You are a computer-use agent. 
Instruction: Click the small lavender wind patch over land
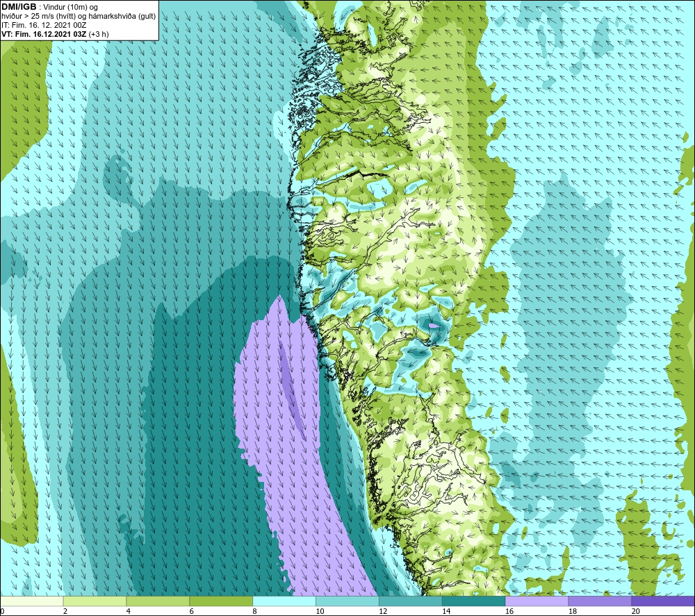(x=434, y=326)
